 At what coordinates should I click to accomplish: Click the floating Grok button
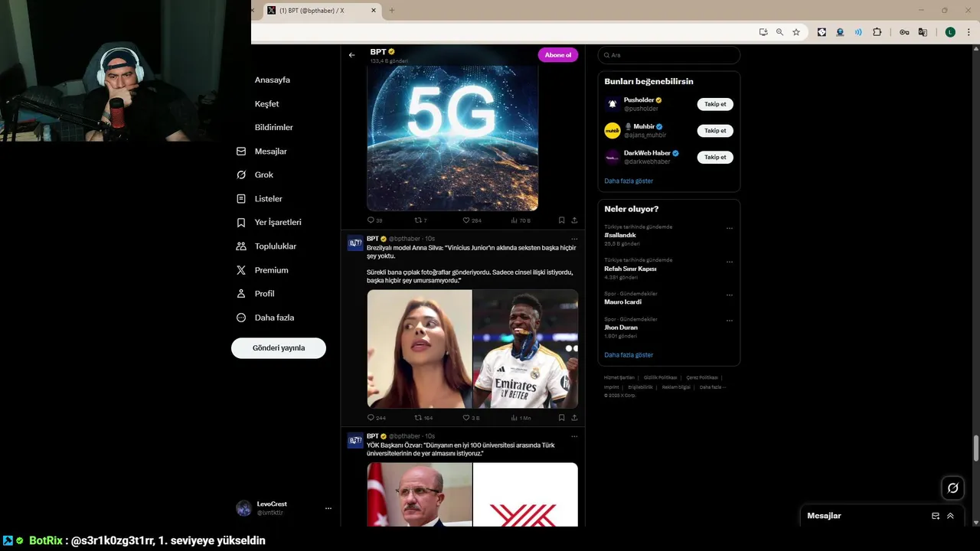[x=952, y=488]
